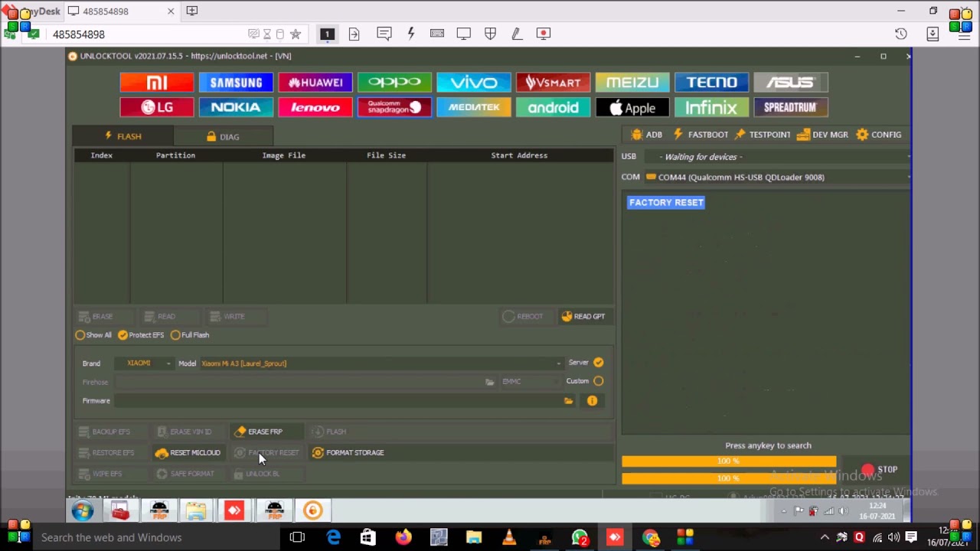Enable the Show All option

pyautogui.click(x=93, y=335)
